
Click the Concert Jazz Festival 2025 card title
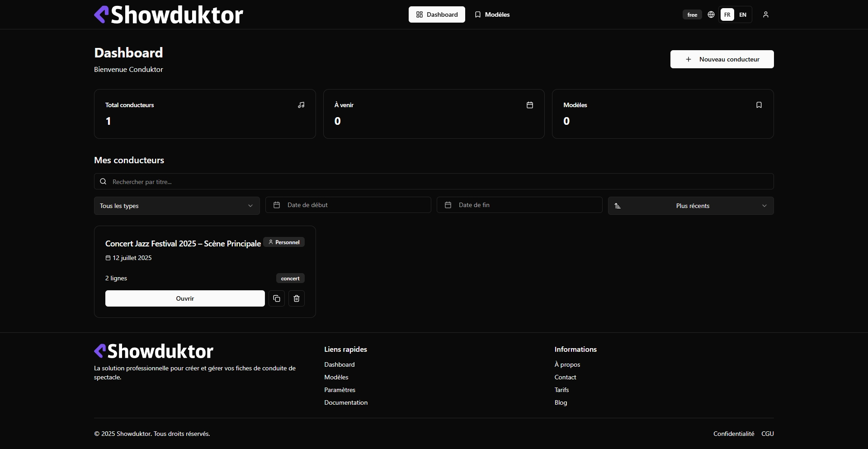(x=183, y=243)
